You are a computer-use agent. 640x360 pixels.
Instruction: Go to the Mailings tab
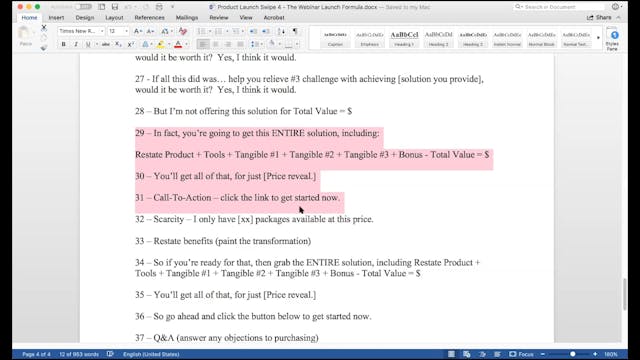click(187, 18)
